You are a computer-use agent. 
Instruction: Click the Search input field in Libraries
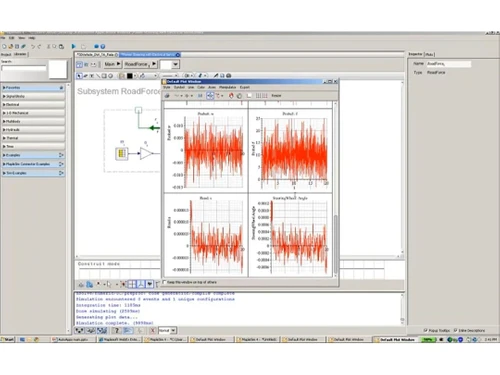click(x=24, y=68)
